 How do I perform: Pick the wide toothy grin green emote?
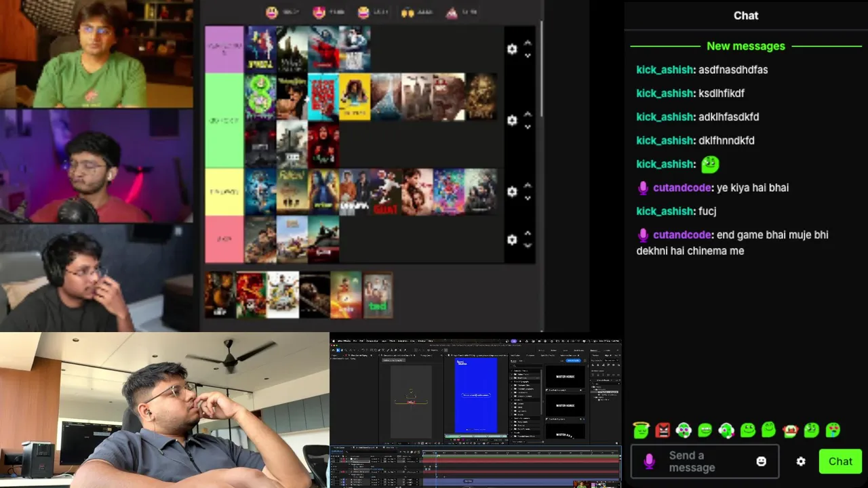[705, 430]
